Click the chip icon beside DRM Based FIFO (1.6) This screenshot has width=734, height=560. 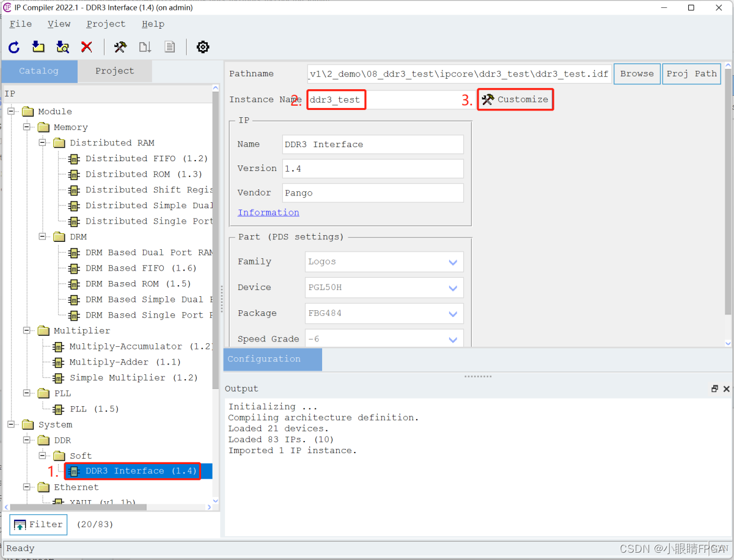pyautogui.click(x=74, y=269)
